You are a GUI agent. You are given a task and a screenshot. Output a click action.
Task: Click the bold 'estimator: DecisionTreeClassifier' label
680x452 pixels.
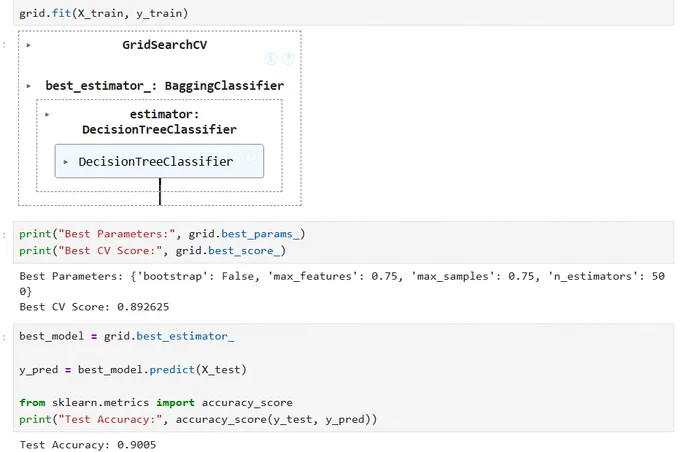(x=159, y=122)
